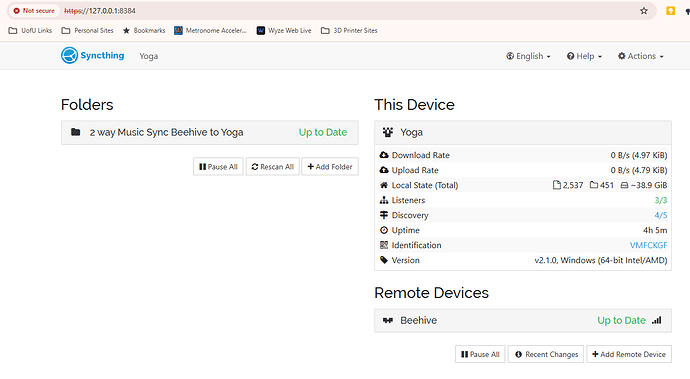The image size is (690, 379).
Task: Click the Upload Rate value 0 B/s (4.79 KiB)
Action: pos(639,170)
